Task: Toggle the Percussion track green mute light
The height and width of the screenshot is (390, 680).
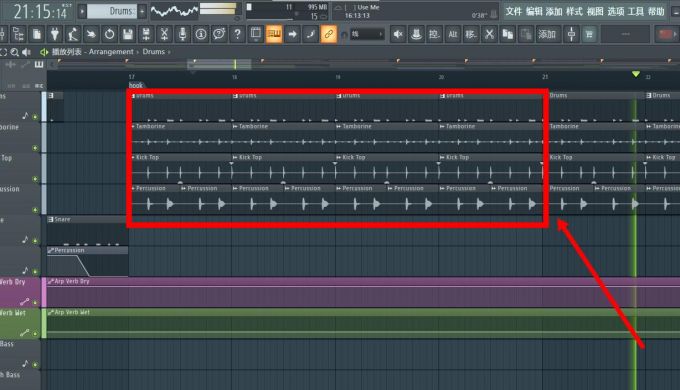Action: 35,210
